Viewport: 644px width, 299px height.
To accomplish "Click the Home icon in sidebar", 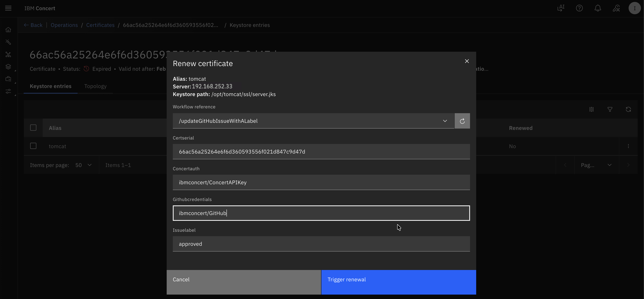I will pos(8,30).
